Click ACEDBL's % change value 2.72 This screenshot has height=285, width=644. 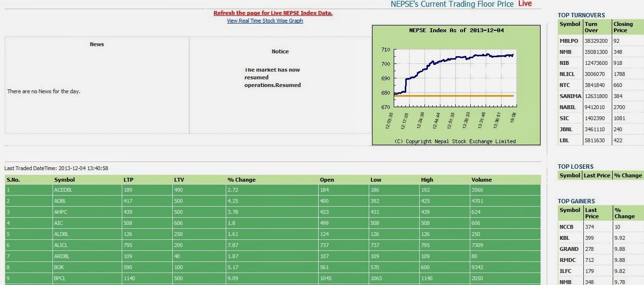coord(233,190)
